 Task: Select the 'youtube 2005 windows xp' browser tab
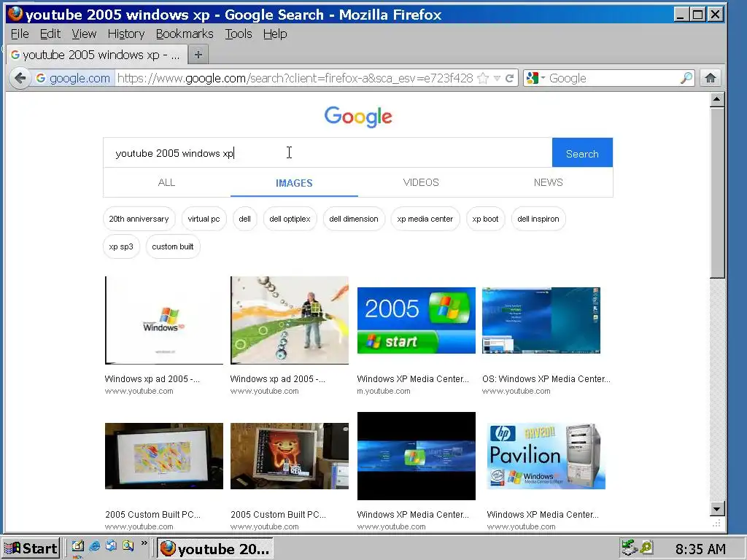click(97, 55)
